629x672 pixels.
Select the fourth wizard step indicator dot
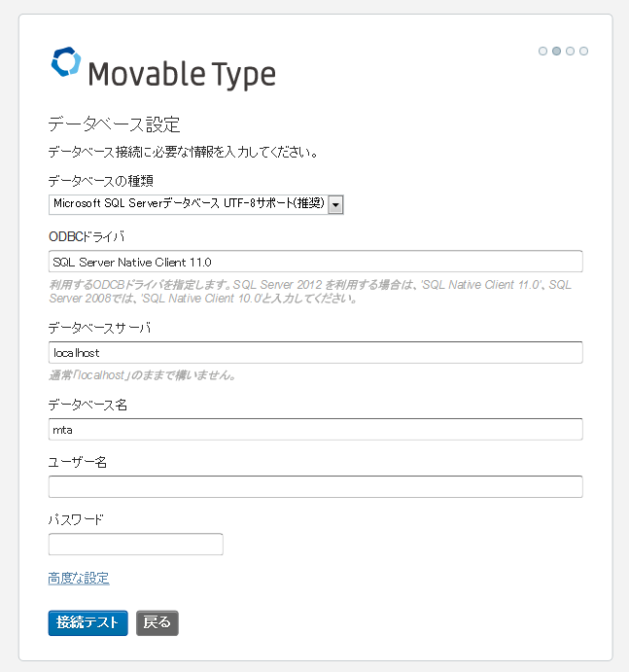click(583, 51)
